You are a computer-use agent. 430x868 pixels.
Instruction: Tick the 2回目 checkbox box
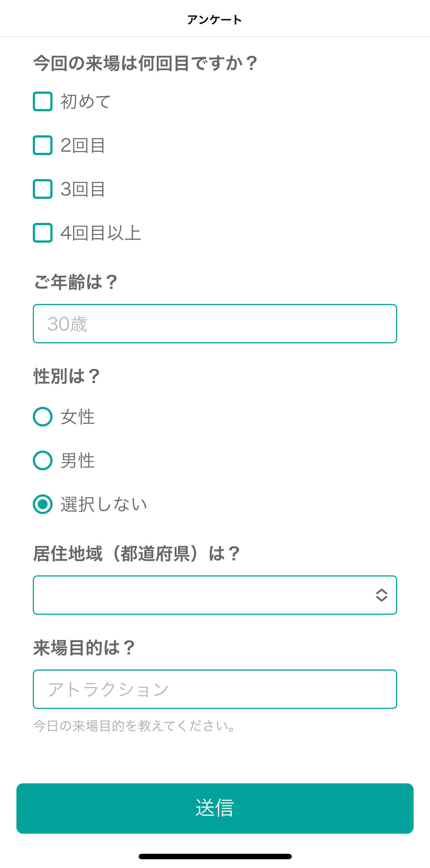[43, 145]
